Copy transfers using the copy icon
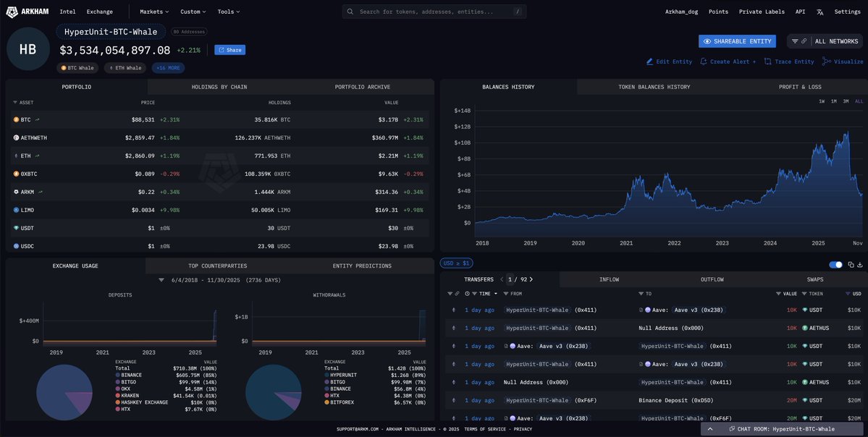Image resolution: width=868 pixels, height=437 pixels. (851, 265)
